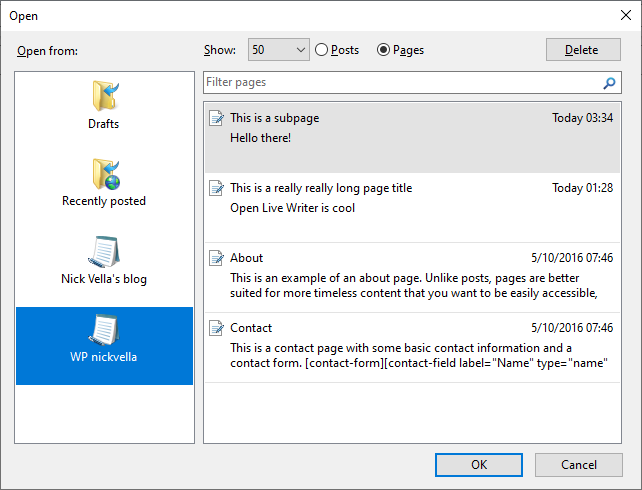
Task: Open the Show count dropdown
Action: click(x=278, y=50)
